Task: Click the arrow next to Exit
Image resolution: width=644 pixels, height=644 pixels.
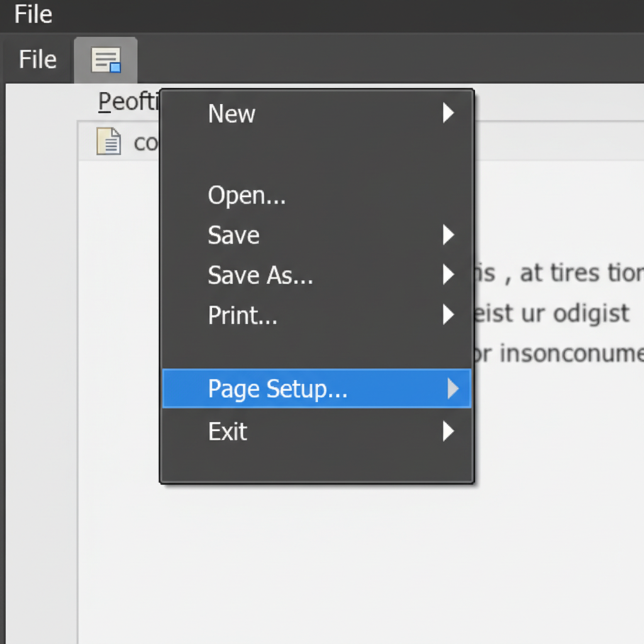Action: click(x=448, y=431)
